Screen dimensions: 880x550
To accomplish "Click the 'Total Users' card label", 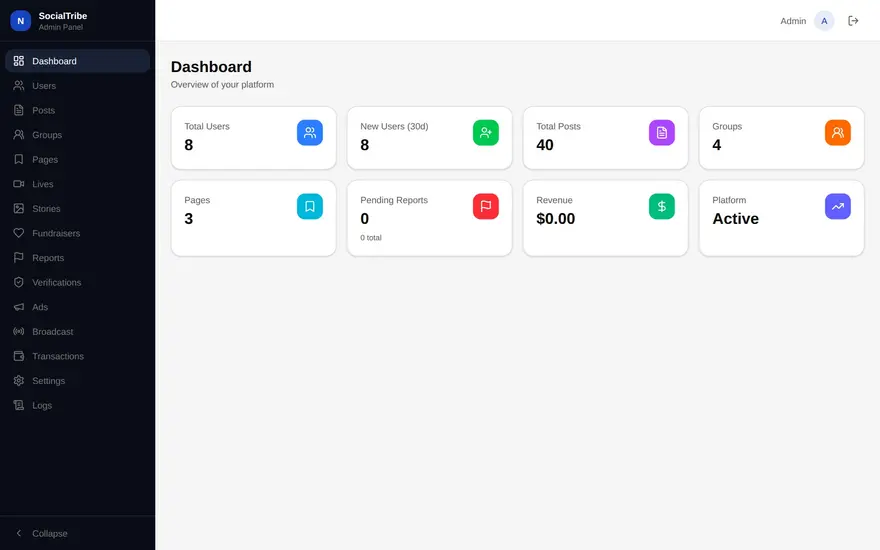I will coord(207,126).
